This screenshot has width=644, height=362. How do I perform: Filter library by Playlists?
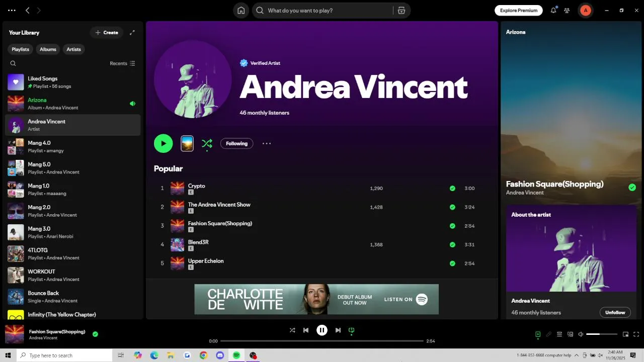tap(20, 49)
